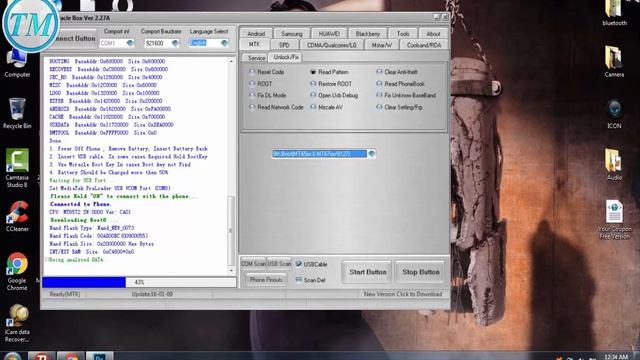Image resolution: width=640 pixels, height=360 pixels.
Task: Click the log scrollbar down arrow
Action: 231,271
